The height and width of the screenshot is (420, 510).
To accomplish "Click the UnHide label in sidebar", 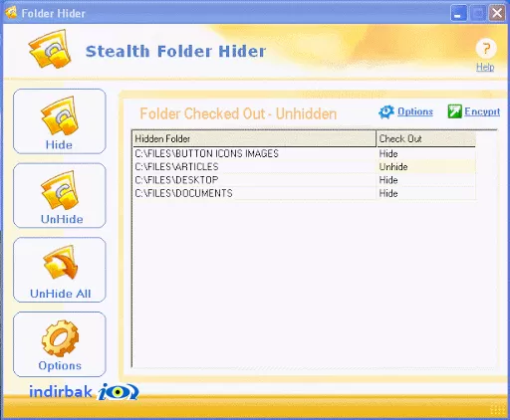I will coord(62,219).
